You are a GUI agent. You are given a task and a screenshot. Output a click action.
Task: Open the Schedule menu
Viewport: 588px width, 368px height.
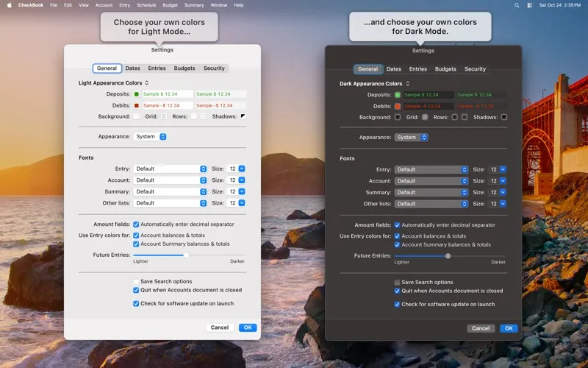(x=146, y=5)
